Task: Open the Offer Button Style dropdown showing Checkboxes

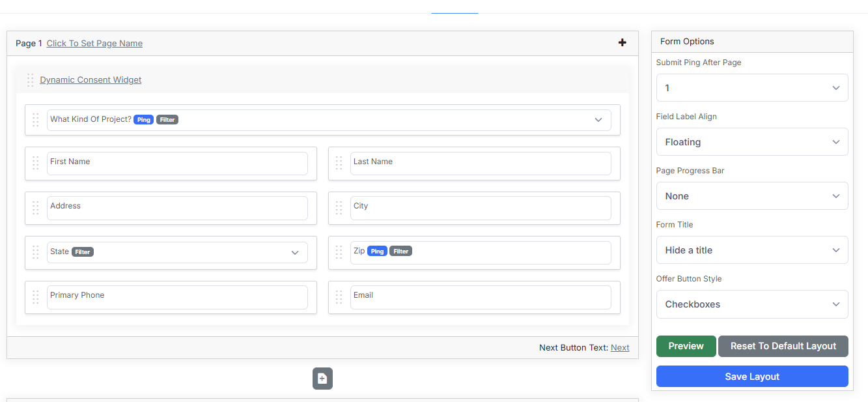Action: point(751,304)
